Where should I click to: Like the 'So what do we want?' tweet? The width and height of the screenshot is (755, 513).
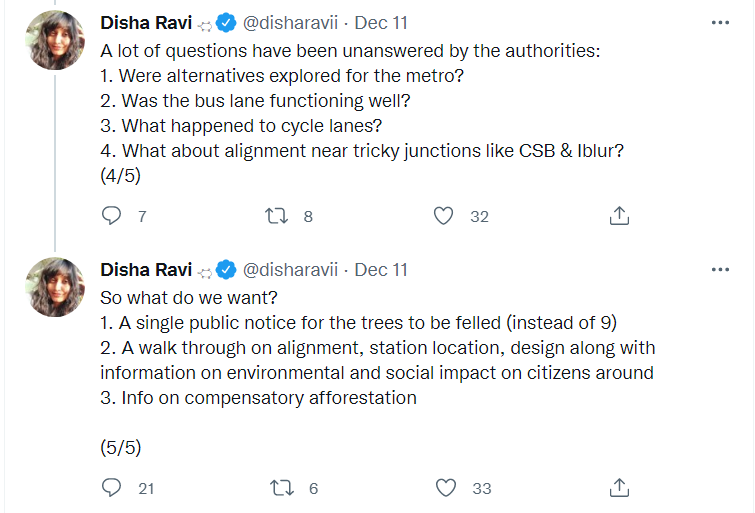446,488
